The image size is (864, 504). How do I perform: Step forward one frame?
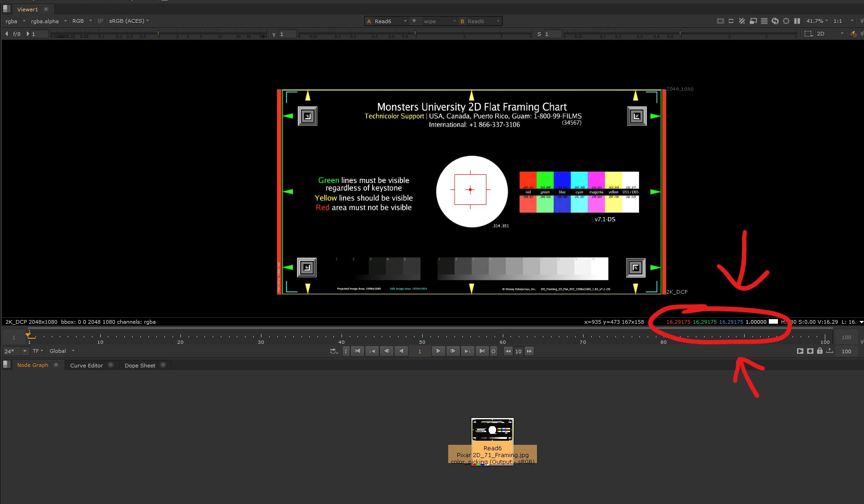point(453,351)
